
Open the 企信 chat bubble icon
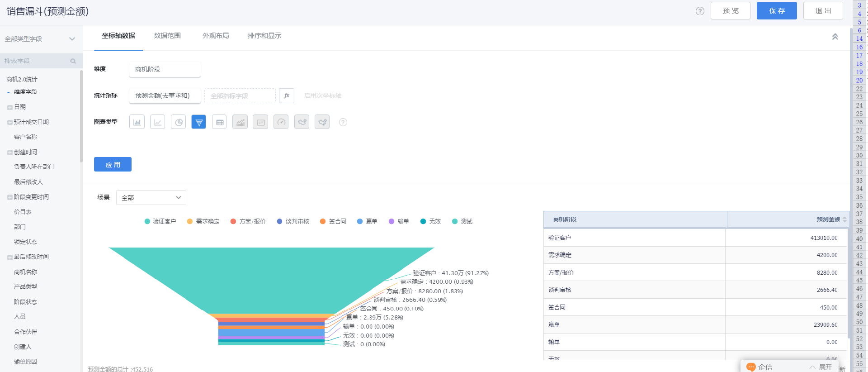(751, 367)
